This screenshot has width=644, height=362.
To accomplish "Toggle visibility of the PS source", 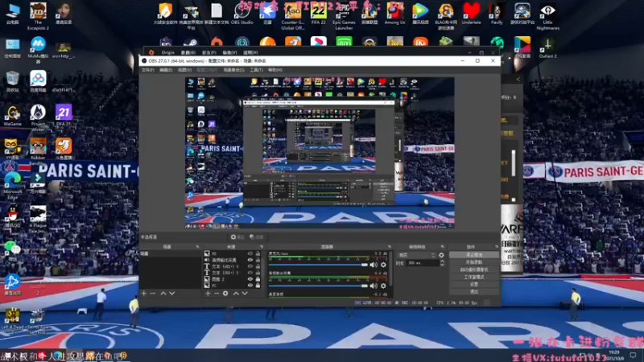I will (x=250, y=253).
